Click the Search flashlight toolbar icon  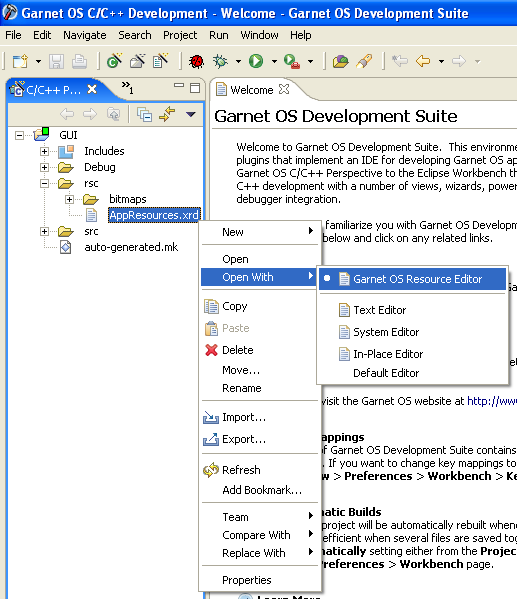click(x=364, y=61)
